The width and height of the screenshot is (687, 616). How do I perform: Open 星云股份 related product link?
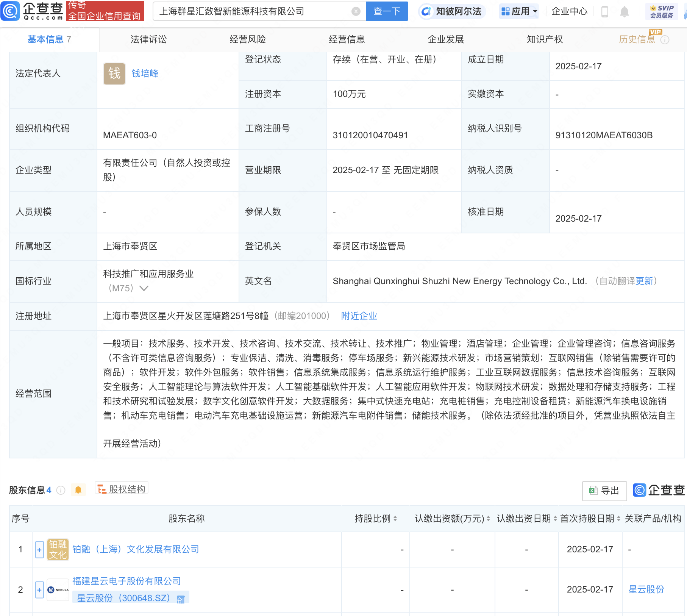pos(646,589)
